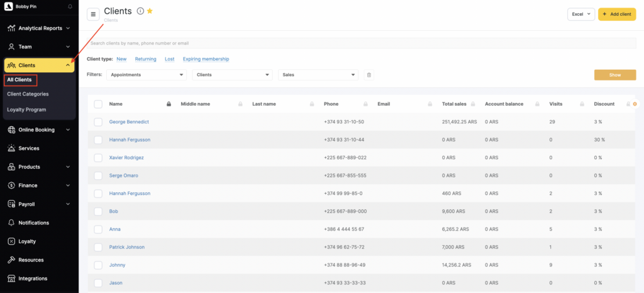Click the lock icon on Name column
Viewport: 644px width, 293px height.
[x=169, y=104]
